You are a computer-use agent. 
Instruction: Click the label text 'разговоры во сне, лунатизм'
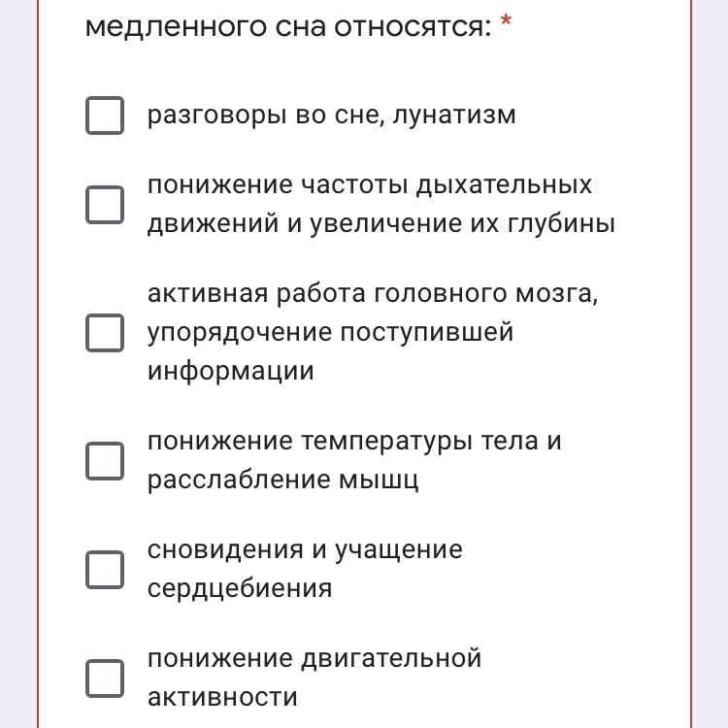click(332, 116)
